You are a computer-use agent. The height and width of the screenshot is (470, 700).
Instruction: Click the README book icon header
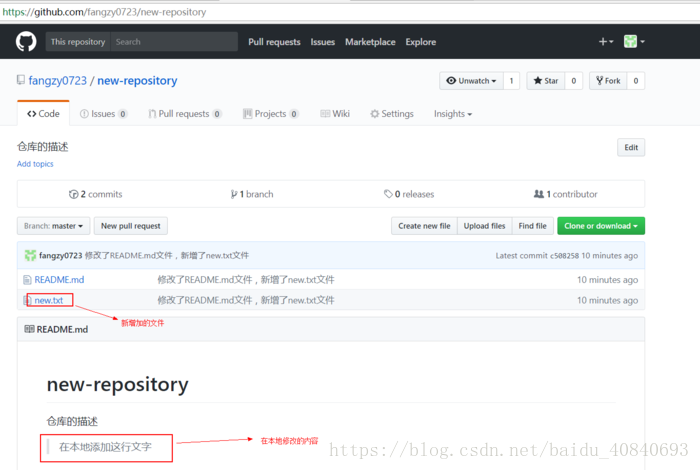[29, 329]
